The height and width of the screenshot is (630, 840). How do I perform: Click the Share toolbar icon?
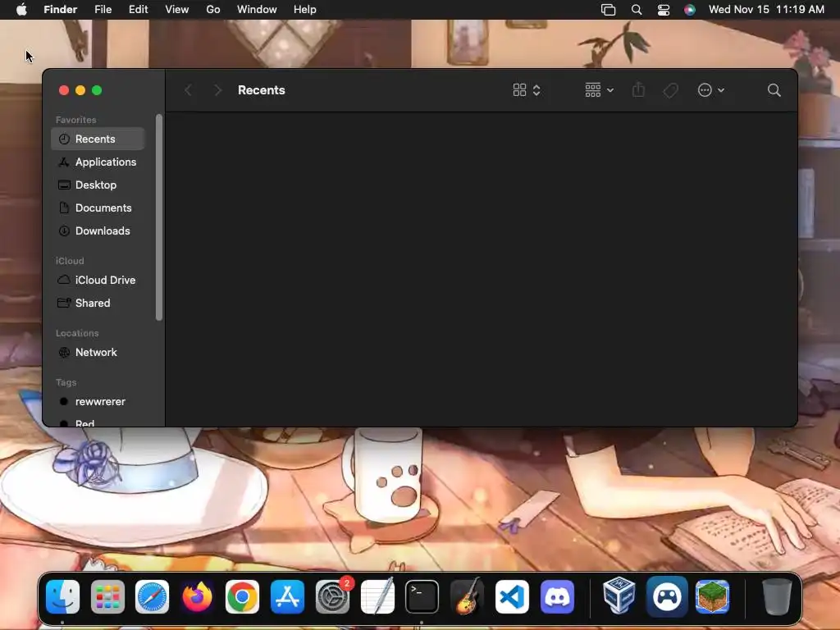click(x=638, y=90)
